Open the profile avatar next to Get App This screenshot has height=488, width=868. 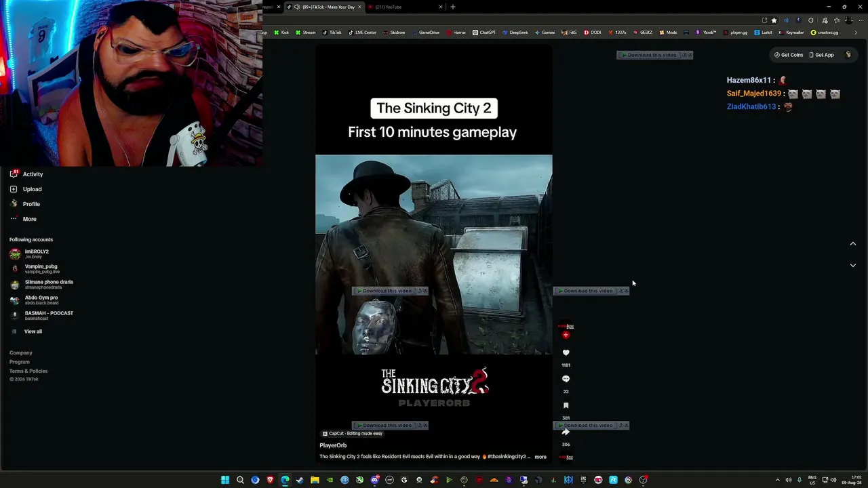click(848, 55)
